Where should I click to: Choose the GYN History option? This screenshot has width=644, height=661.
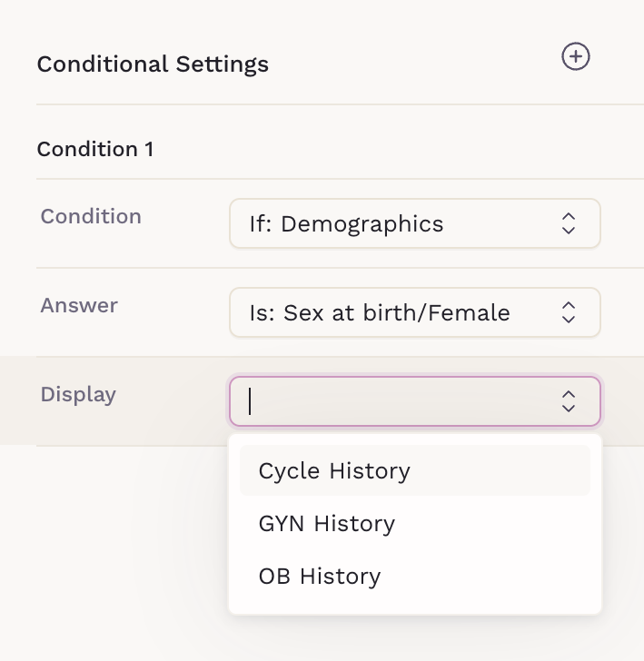tap(327, 524)
